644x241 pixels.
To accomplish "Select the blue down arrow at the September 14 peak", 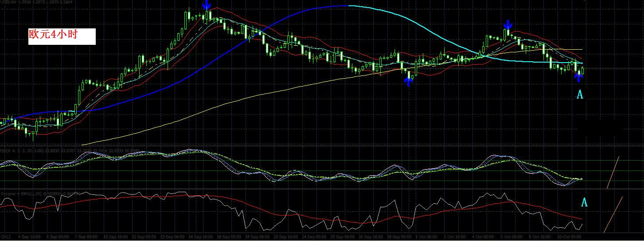I will [207, 5].
